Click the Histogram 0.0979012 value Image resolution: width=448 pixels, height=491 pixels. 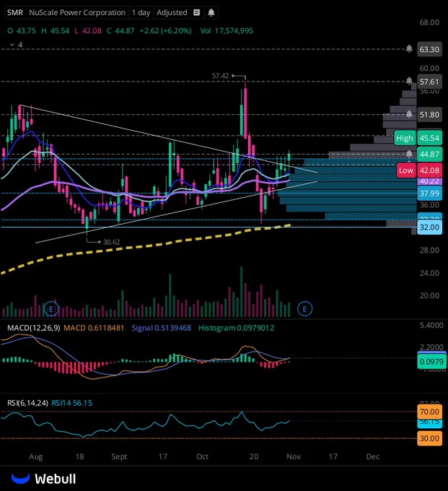click(236, 328)
